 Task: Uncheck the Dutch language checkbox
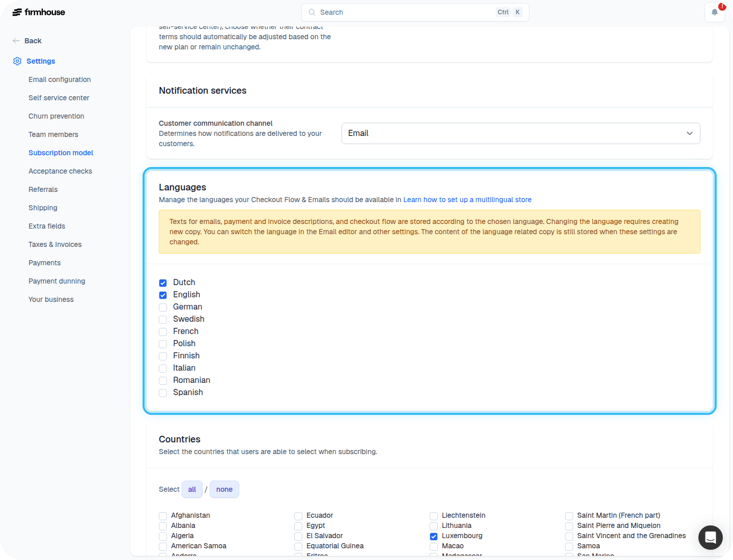tap(163, 283)
